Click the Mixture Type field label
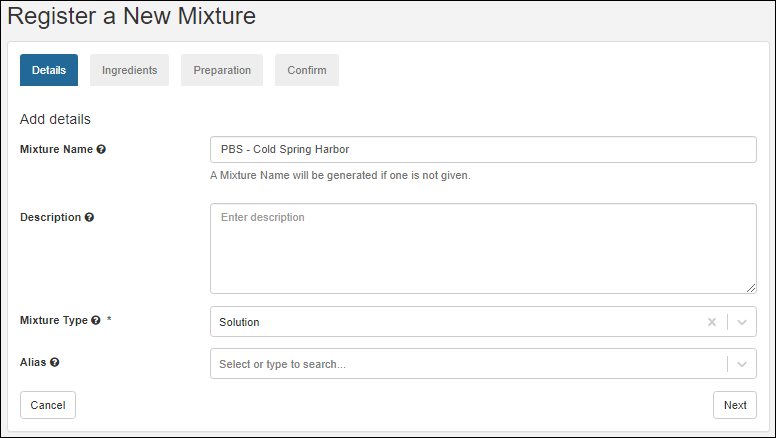 click(54, 321)
